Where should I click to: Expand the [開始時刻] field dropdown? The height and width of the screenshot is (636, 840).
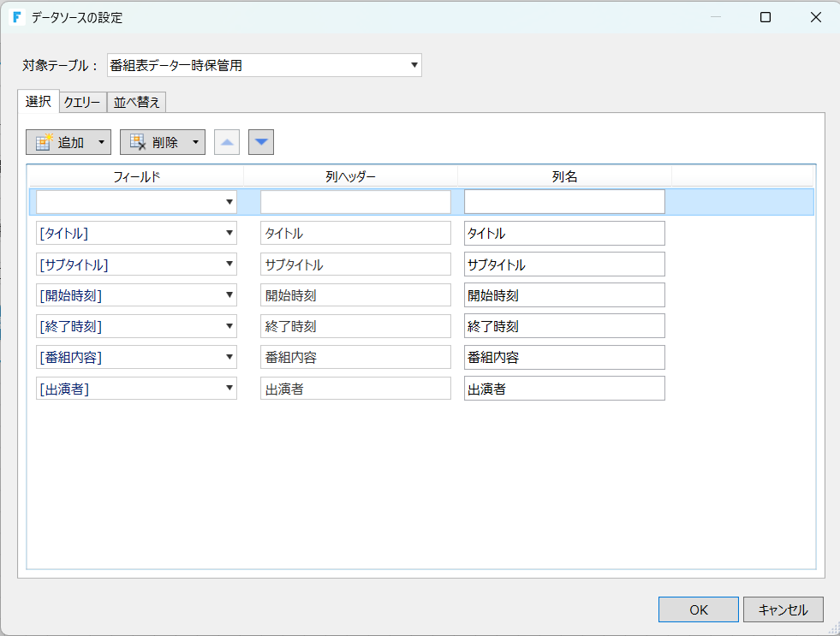pos(229,295)
